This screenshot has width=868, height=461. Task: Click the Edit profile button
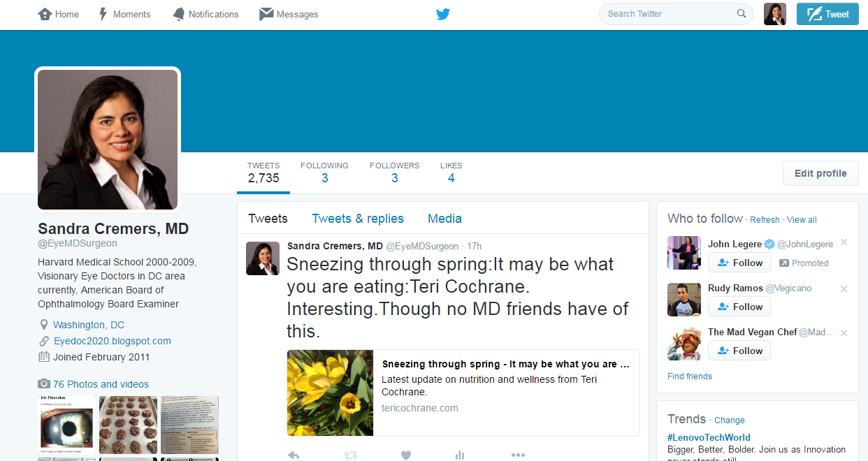[820, 173]
